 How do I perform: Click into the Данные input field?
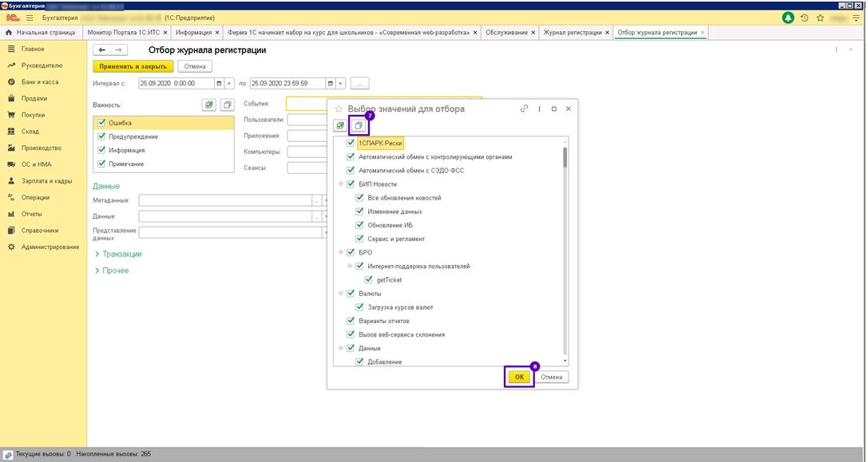coord(225,216)
